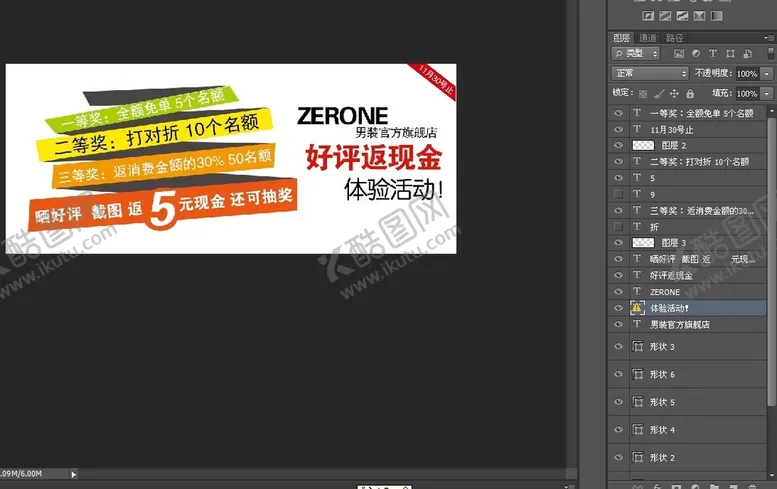Click the shape thumbnail of 形状 4
This screenshot has width=777, height=489.
pyautogui.click(x=638, y=430)
